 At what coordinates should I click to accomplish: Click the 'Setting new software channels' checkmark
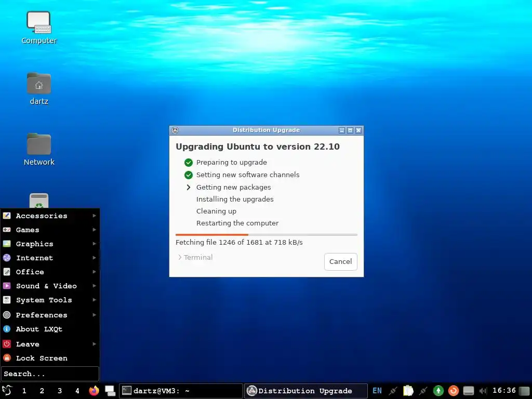click(188, 175)
